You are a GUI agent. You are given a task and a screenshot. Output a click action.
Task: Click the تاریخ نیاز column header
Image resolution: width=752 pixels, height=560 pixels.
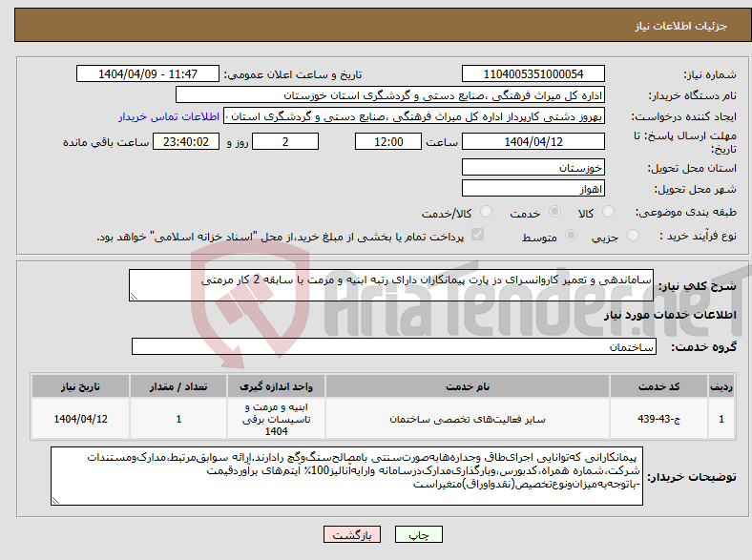click(80, 386)
